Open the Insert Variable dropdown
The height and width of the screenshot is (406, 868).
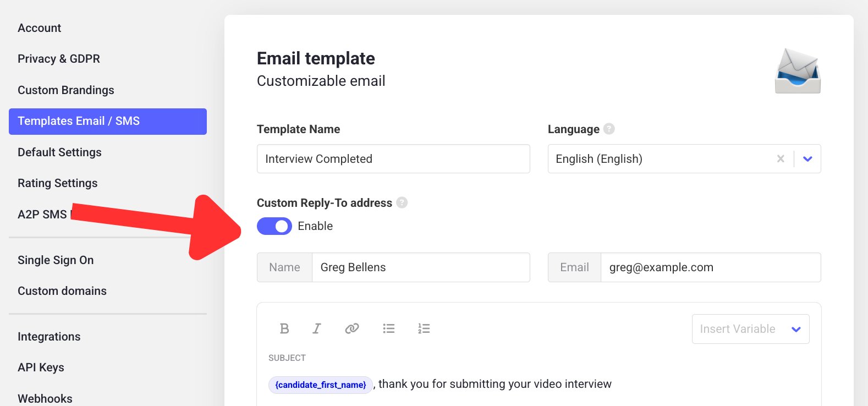tap(750, 329)
